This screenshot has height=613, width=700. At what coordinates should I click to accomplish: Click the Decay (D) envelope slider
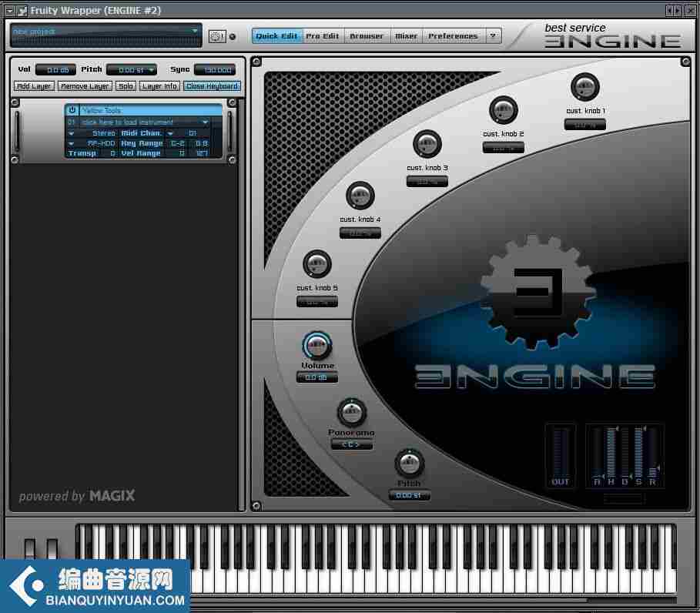[625, 452]
